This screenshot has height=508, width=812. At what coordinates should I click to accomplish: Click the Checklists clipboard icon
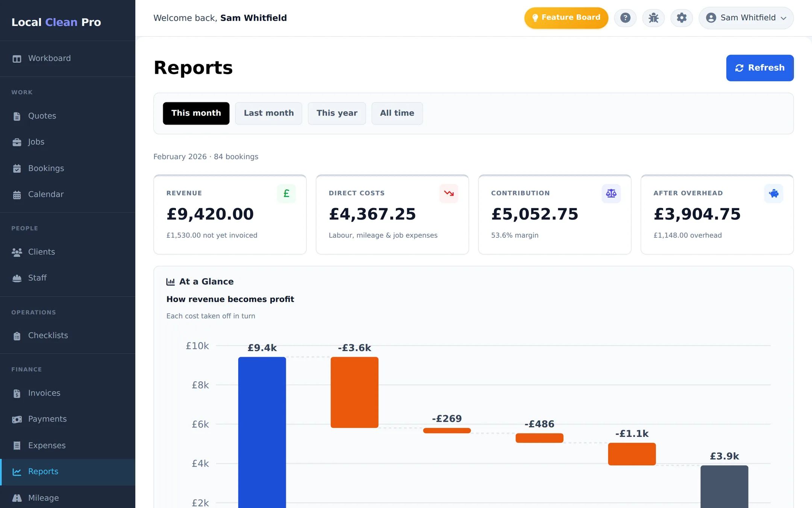17,336
